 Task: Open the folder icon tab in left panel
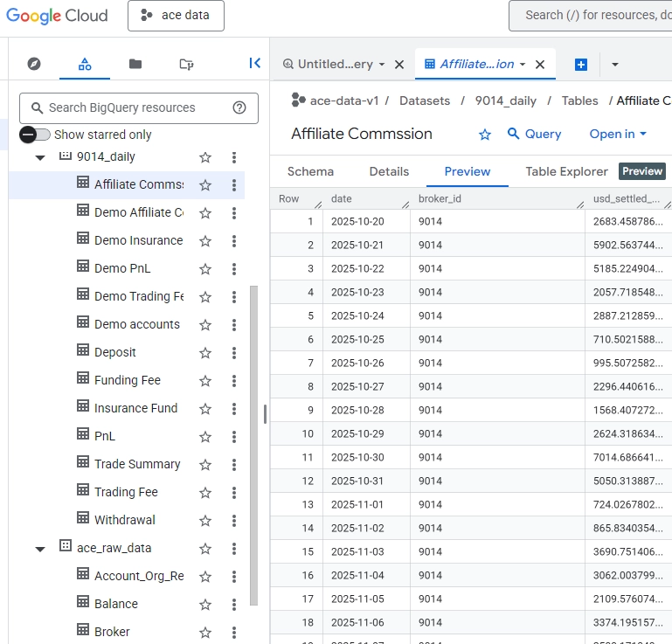(135, 64)
